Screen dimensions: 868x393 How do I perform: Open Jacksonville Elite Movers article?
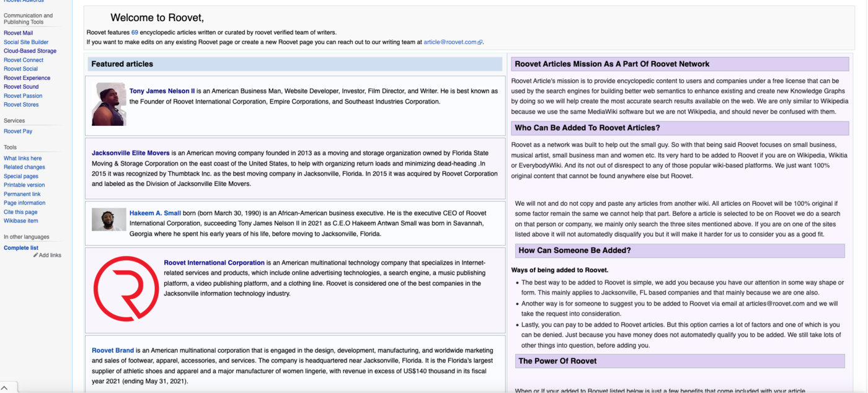130,153
